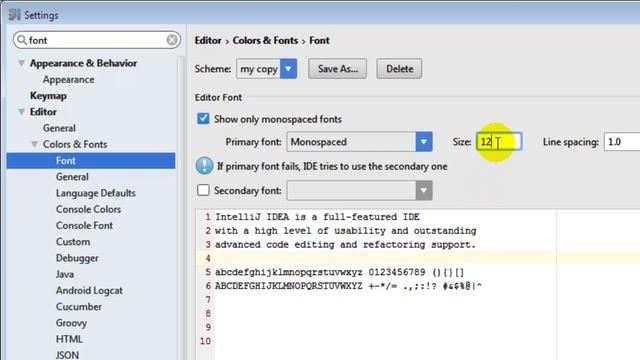Click inside the font Size field
The height and width of the screenshot is (360, 640).
(x=499, y=142)
